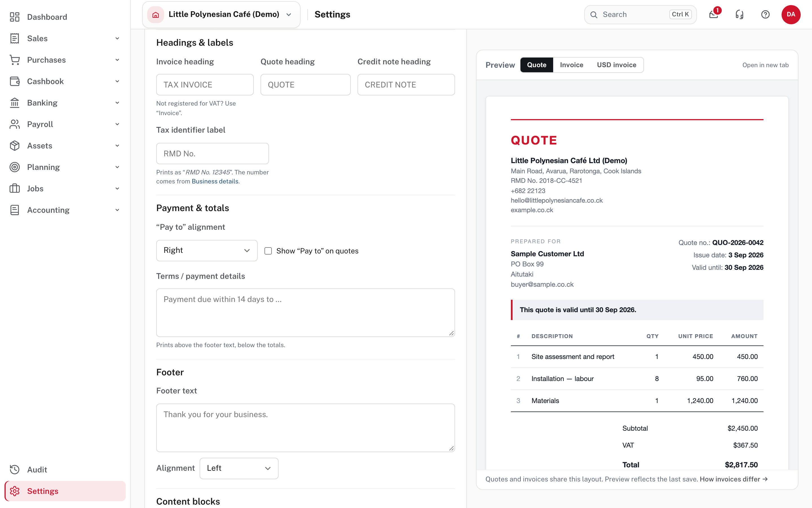Click "Sample Customer Ltd" in preview
This screenshot has height=508, width=812.
pos(547,254)
